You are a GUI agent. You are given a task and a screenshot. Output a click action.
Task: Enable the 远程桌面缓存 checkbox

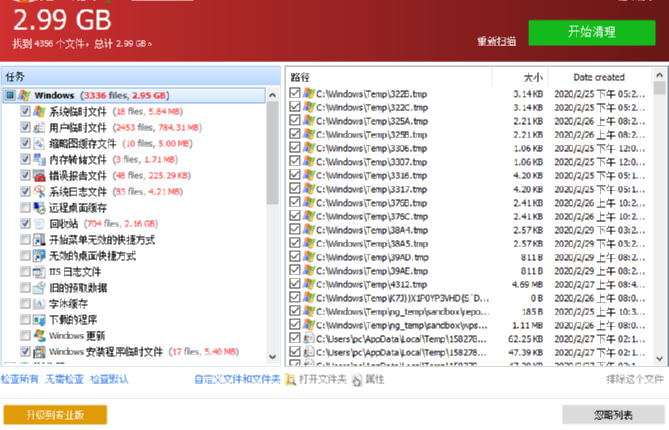(25, 208)
